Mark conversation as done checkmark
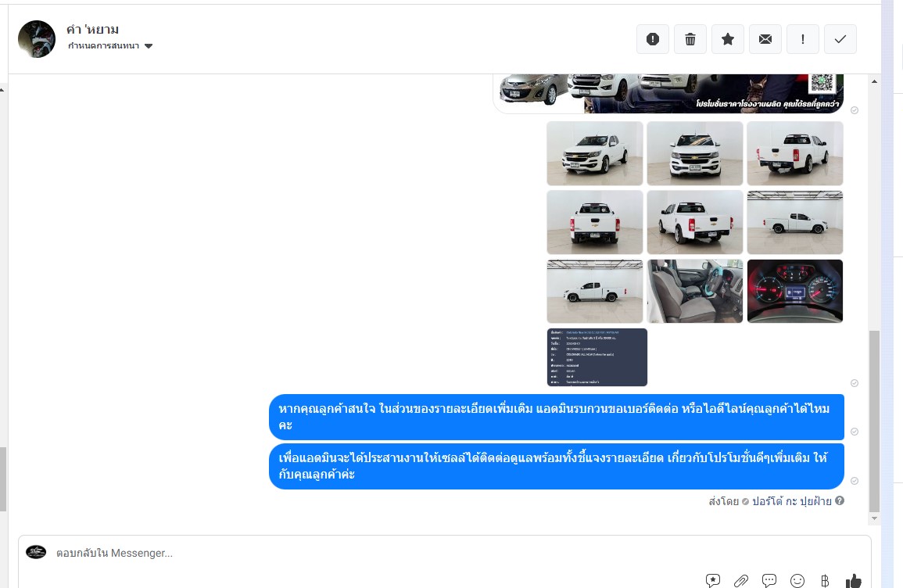 (x=840, y=39)
